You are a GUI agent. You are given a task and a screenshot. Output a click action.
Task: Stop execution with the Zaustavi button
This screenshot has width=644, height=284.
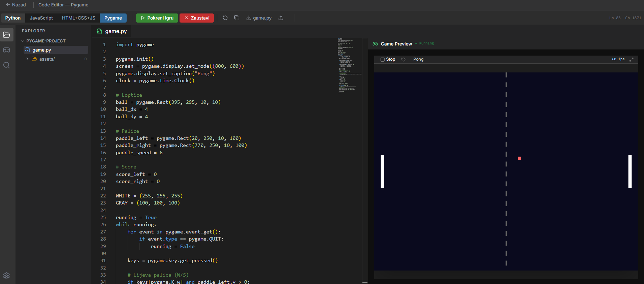click(197, 18)
